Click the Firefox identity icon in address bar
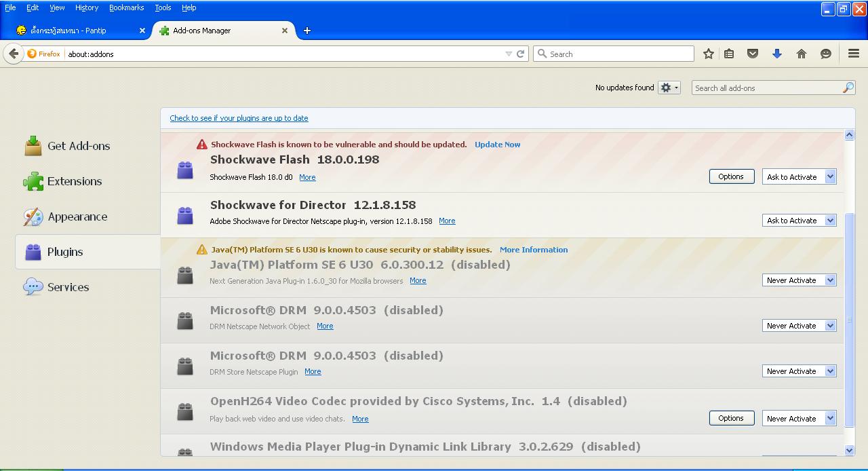 (44, 54)
